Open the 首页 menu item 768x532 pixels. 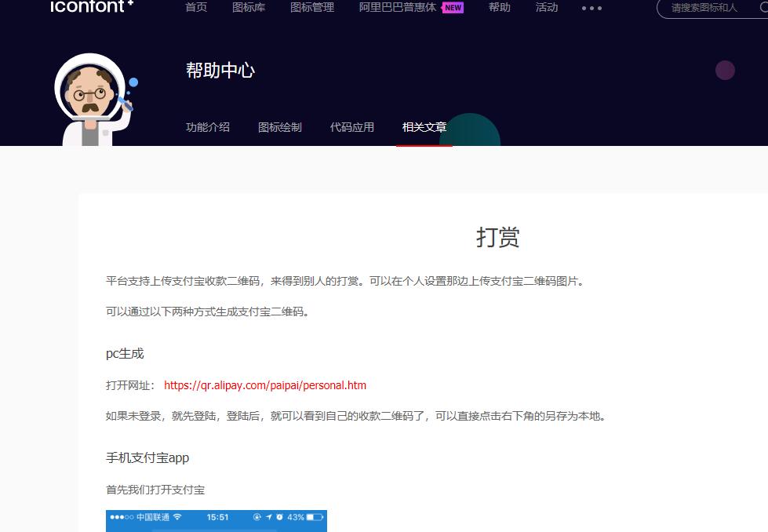[x=196, y=7]
